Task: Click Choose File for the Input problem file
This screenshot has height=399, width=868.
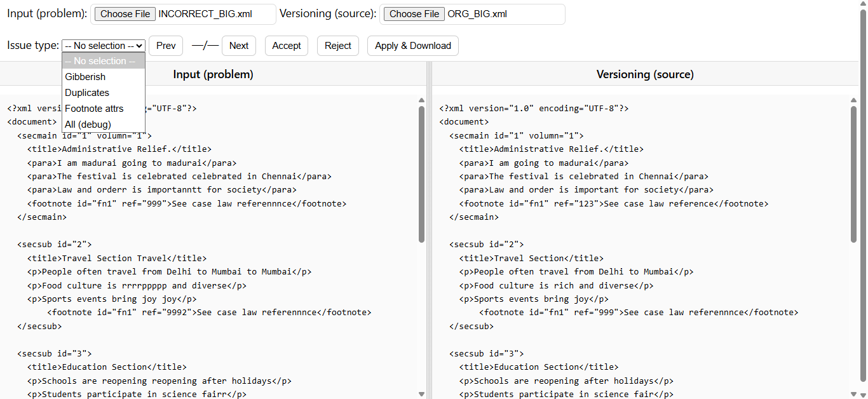Action: 125,13
